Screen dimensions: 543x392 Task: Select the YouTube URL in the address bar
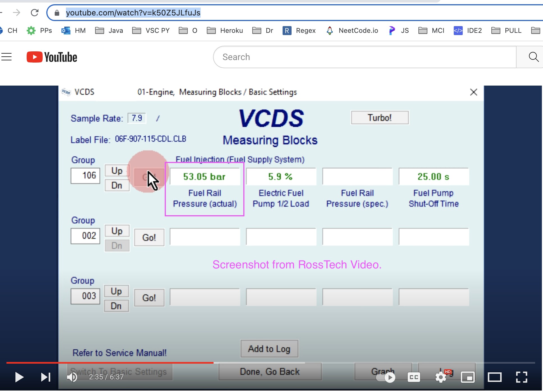click(133, 13)
